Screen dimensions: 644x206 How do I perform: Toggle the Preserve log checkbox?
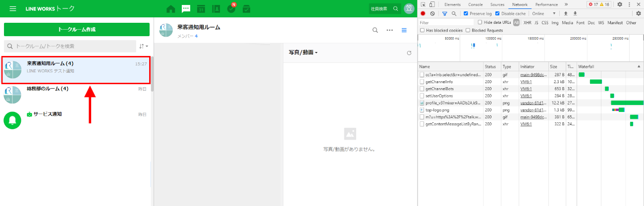466,14
